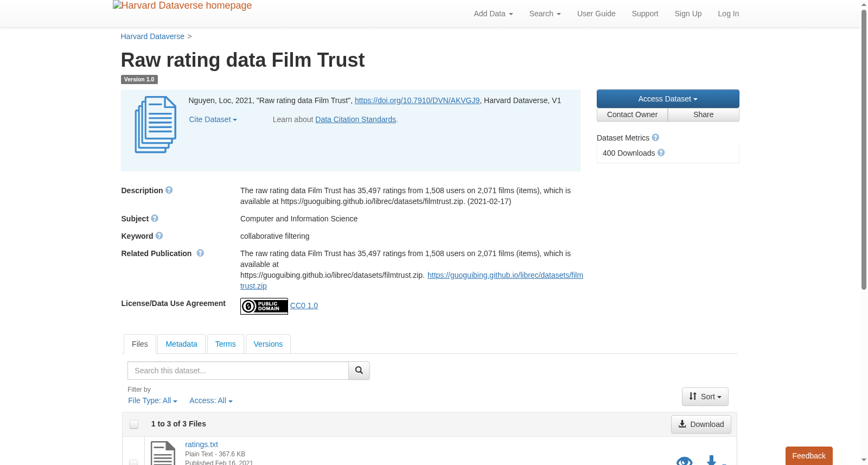Open the File Type: All filter
The height and width of the screenshot is (465, 868).
pyautogui.click(x=152, y=400)
